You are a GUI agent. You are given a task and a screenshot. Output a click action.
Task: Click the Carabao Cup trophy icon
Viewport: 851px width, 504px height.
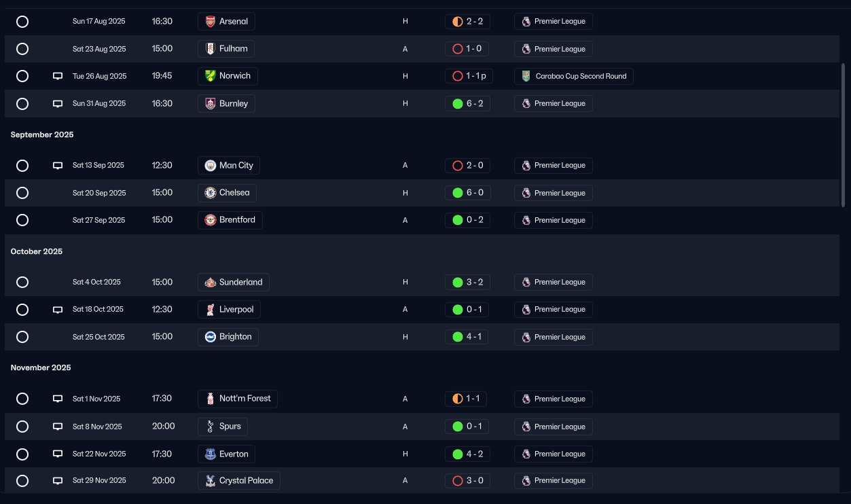click(526, 76)
